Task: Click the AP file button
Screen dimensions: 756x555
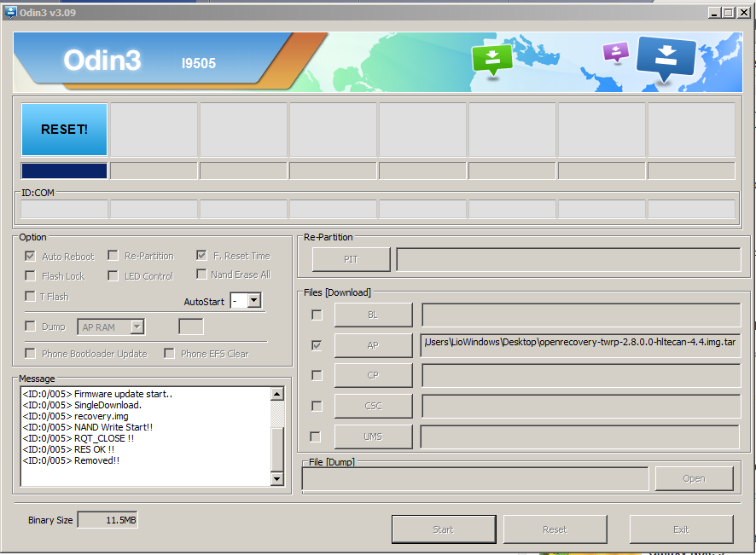Action: click(373, 345)
